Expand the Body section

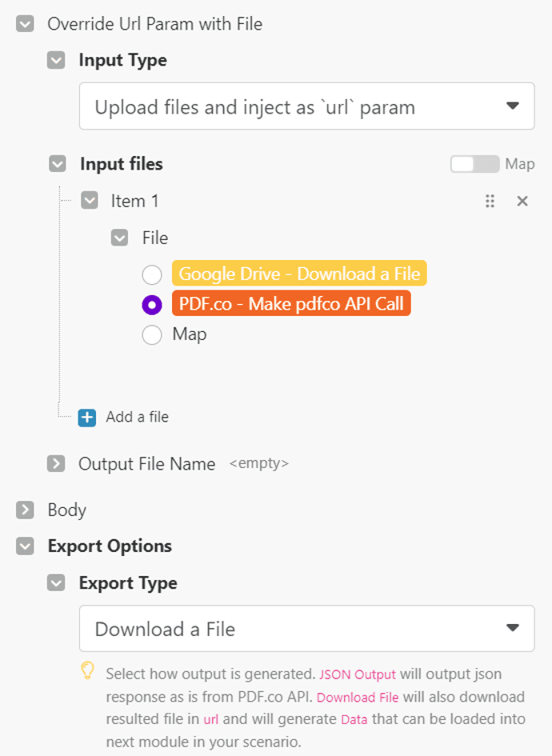tap(24, 510)
